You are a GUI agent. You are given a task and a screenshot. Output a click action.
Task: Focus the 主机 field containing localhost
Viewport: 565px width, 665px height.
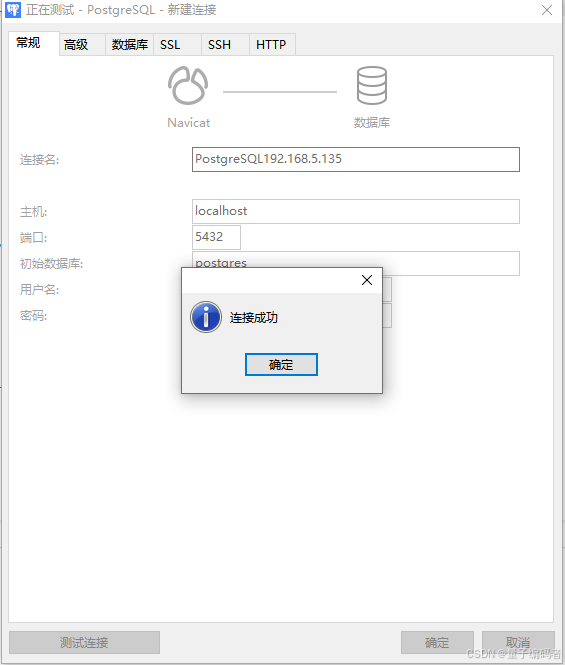pos(356,211)
